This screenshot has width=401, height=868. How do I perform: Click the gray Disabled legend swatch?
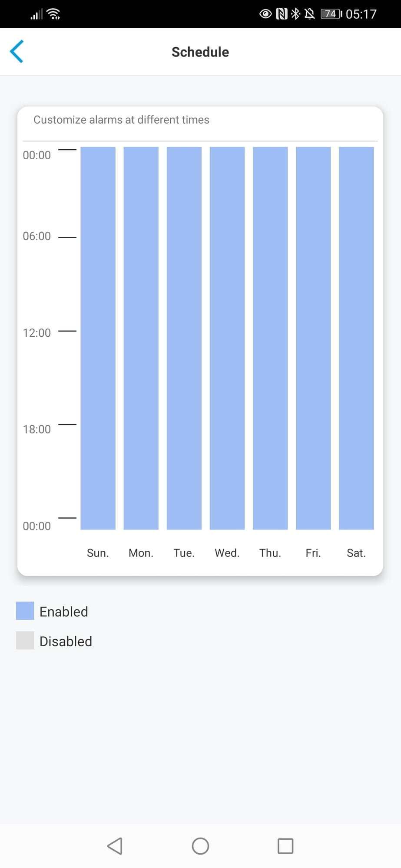coord(25,641)
